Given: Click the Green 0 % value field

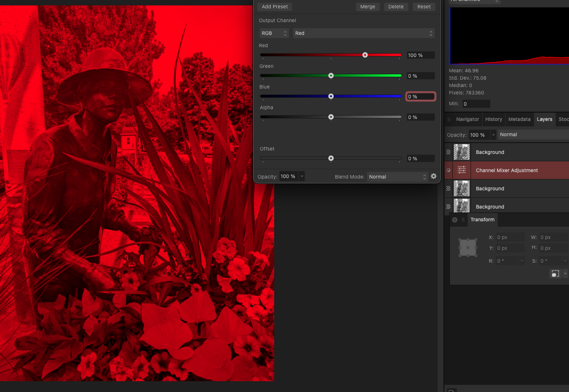Looking at the screenshot, I should (420, 76).
